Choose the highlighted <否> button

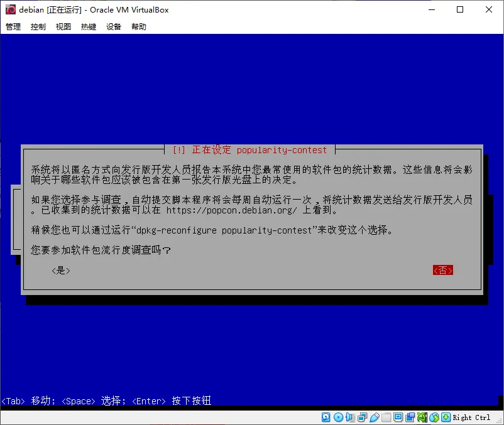(x=443, y=271)
